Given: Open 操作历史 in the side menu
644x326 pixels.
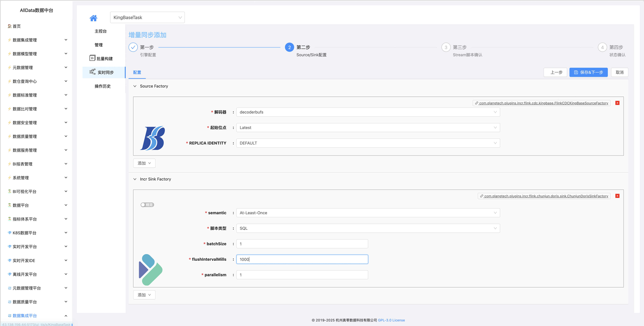Looking at the screenshot, I should click(x=102, y=86).
